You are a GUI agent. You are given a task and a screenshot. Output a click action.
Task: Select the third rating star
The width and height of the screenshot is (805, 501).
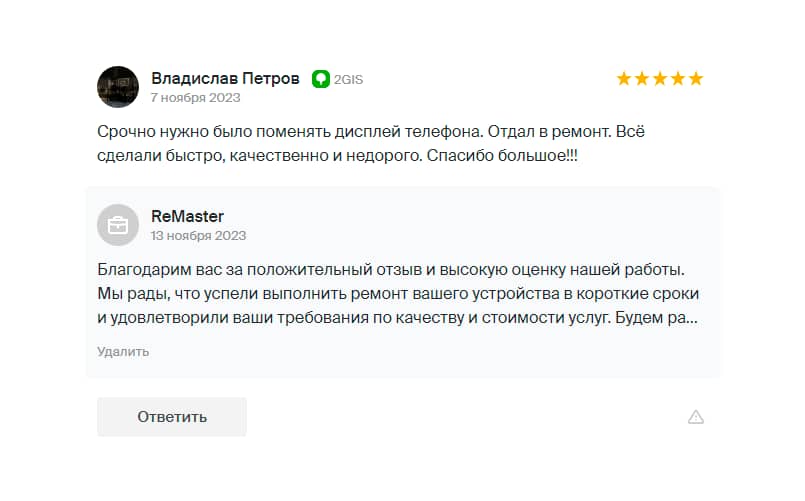click(660, 78)
